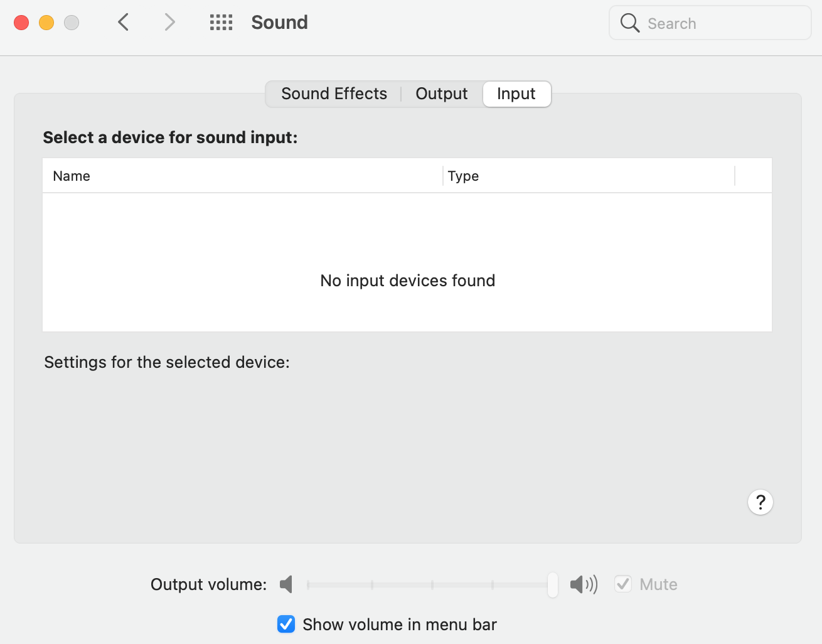Click the forward navigation arrow

pos(169,23)
